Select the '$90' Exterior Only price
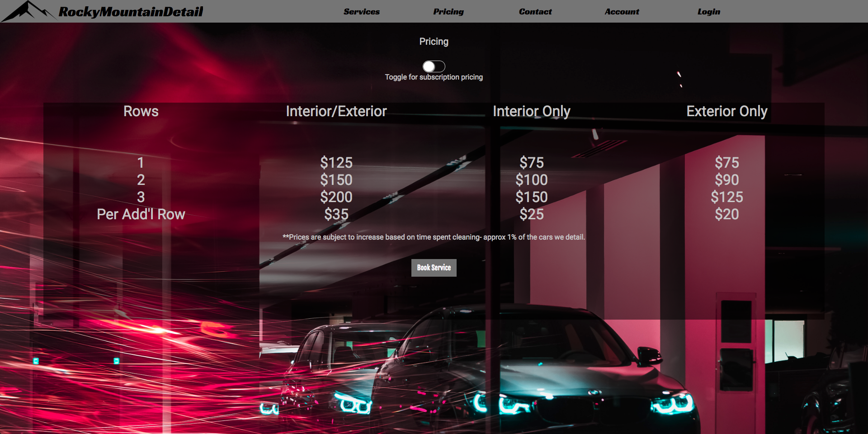 point(727,180)
